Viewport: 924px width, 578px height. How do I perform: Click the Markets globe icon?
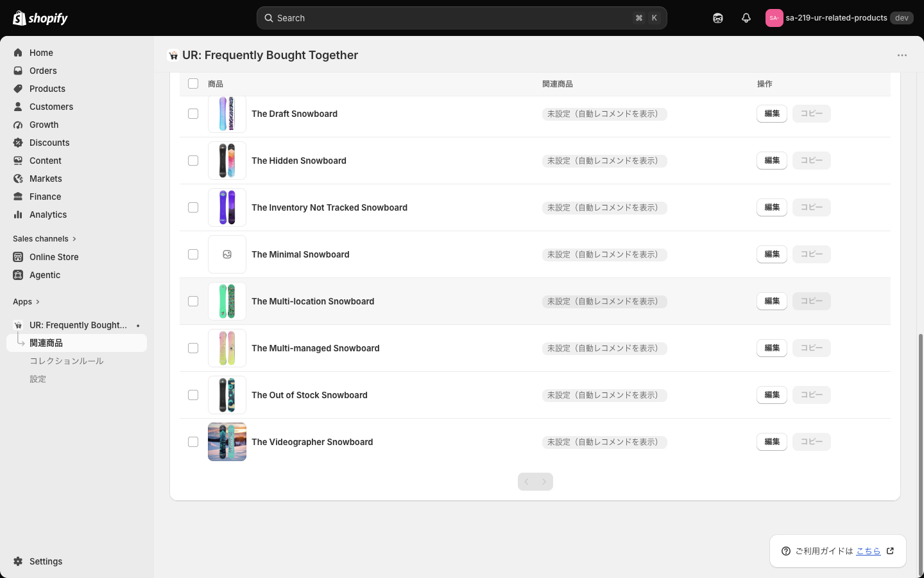click(18, 179)
